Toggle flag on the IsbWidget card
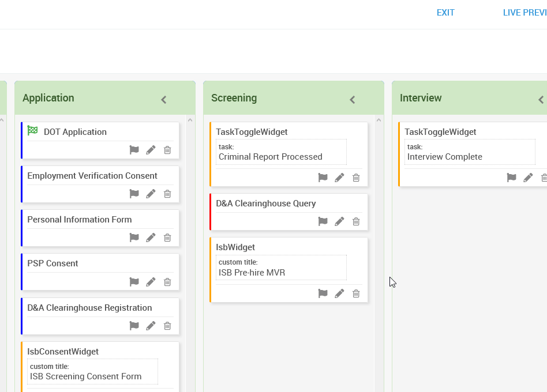This screenshot has height=392, width=547. [x=323, y=293]
